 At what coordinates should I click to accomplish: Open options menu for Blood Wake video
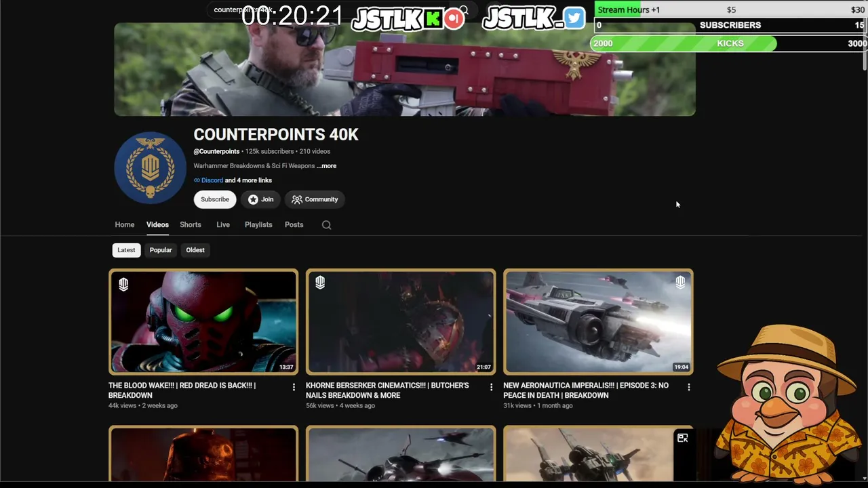point(294,387)
